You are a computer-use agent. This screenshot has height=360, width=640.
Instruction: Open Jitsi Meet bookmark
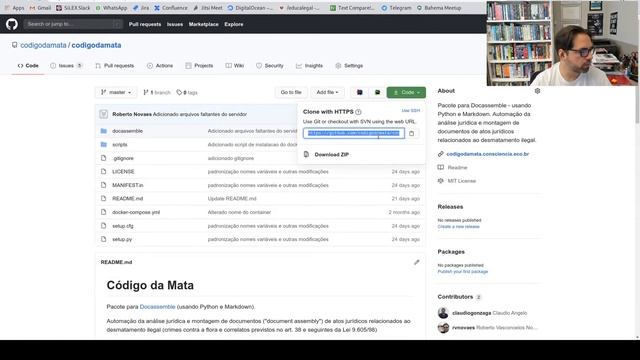click(208, 8)
